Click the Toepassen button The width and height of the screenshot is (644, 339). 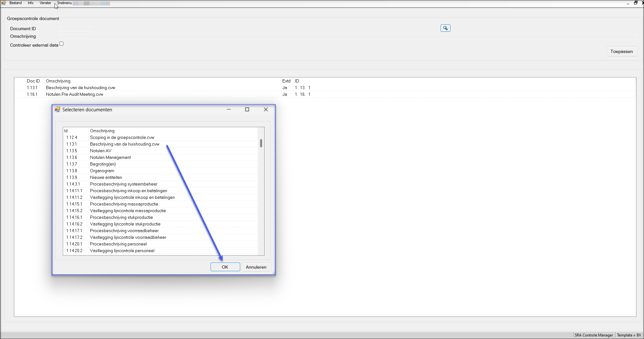coord(621,51)
